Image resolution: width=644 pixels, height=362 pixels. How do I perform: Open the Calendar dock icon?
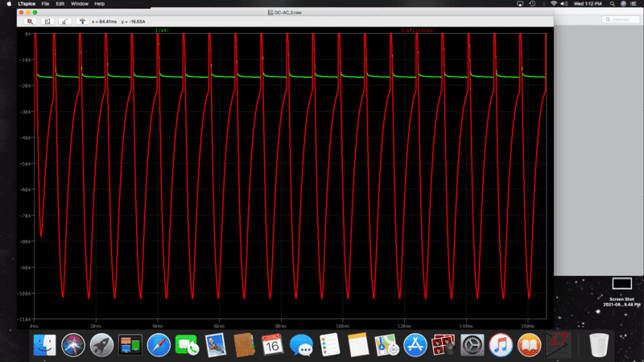[x=270, y=345]
